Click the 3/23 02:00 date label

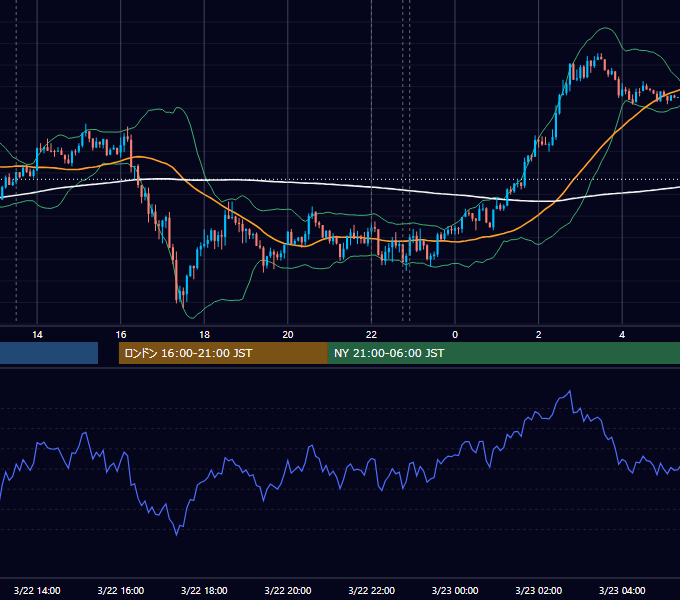click(539, 590)
